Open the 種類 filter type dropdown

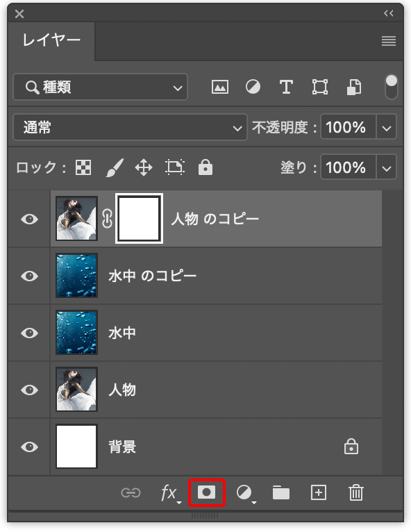coord(101,88)
